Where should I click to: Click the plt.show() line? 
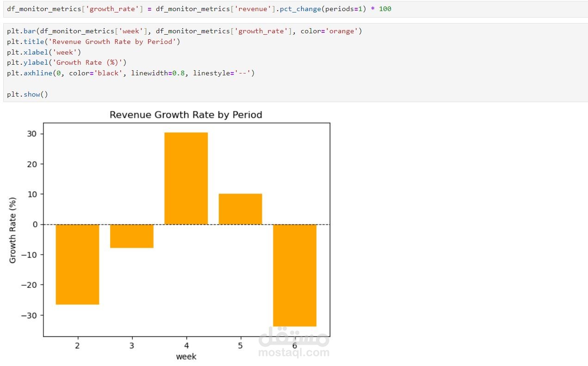(x=27, y=94)
